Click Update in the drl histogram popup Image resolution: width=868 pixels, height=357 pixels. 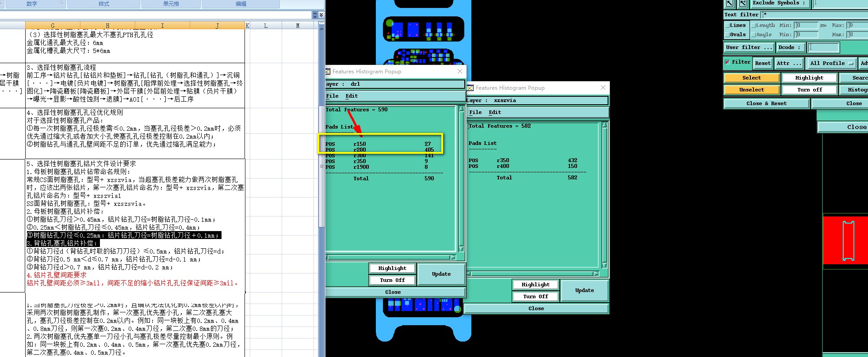[441, 274]
